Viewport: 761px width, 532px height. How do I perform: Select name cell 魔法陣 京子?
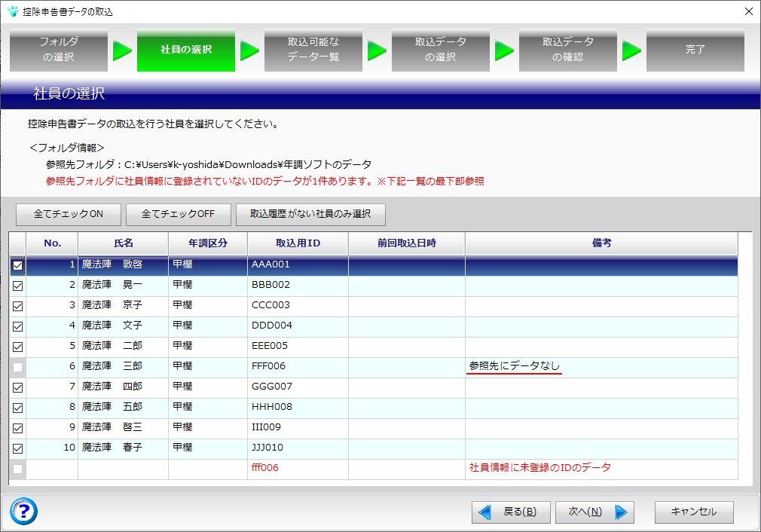coord(124,306)
